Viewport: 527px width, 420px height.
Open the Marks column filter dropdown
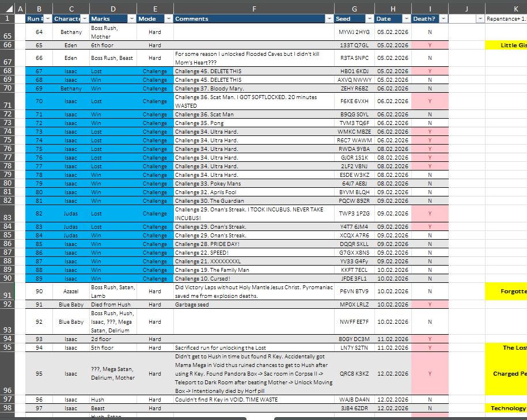tap(132, 19)
